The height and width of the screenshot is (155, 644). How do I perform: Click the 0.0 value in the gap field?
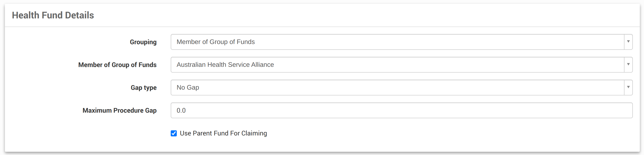[181, 110]
